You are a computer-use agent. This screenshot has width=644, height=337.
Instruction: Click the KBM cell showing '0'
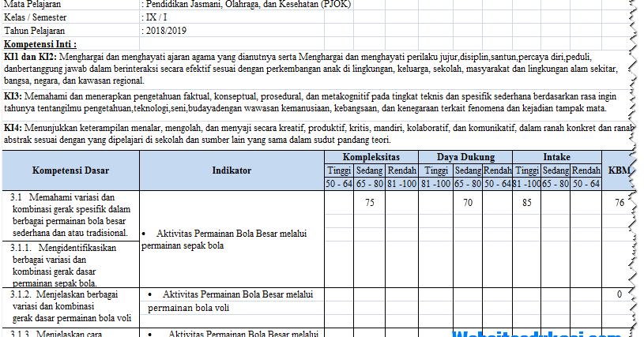[x=619, y=294]
